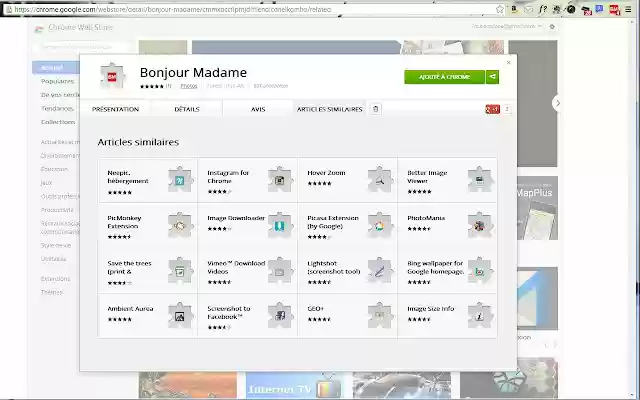Open the Lightshot screenshot tool icon
Viewport: 640px width, 400px height.
tap(380, 270)
